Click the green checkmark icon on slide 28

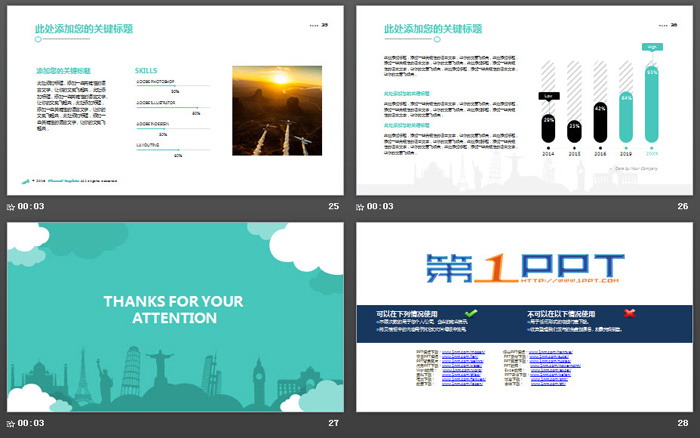(471, 313)
